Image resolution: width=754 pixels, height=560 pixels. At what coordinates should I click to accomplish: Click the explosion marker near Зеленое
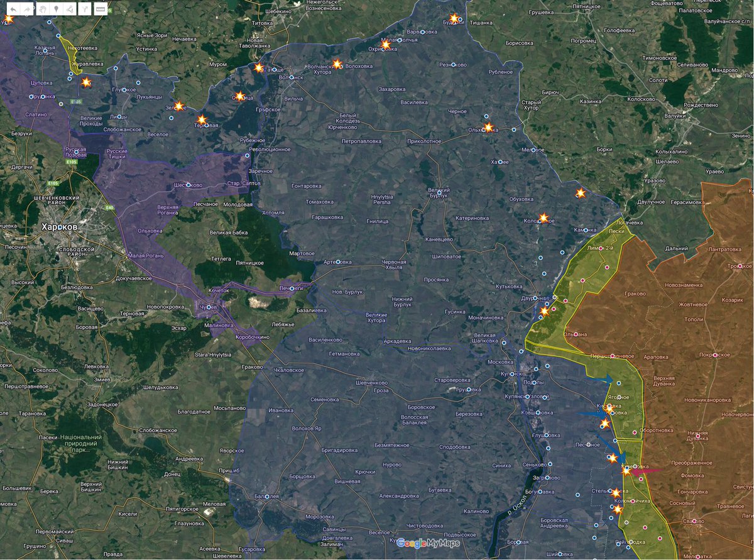click(x=179, y=106)
